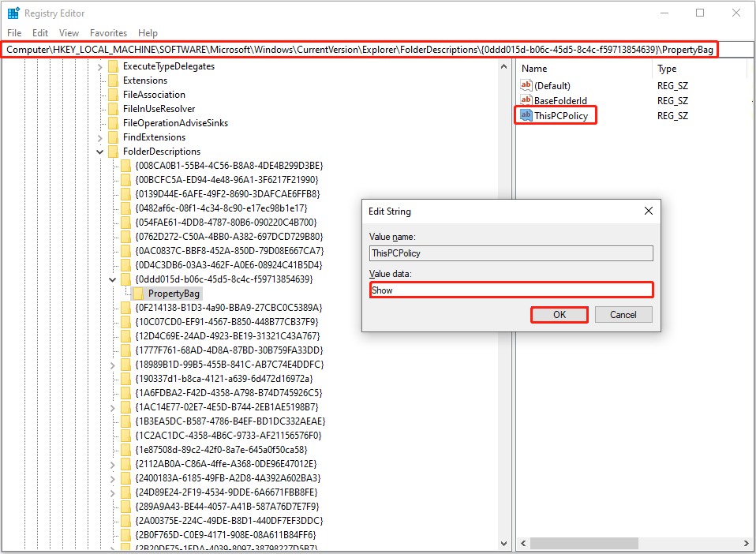Viewport: 756px width, 554px height.
Task: Click Cancel in the Edit String dialog
Action: [x=624, y=314]
